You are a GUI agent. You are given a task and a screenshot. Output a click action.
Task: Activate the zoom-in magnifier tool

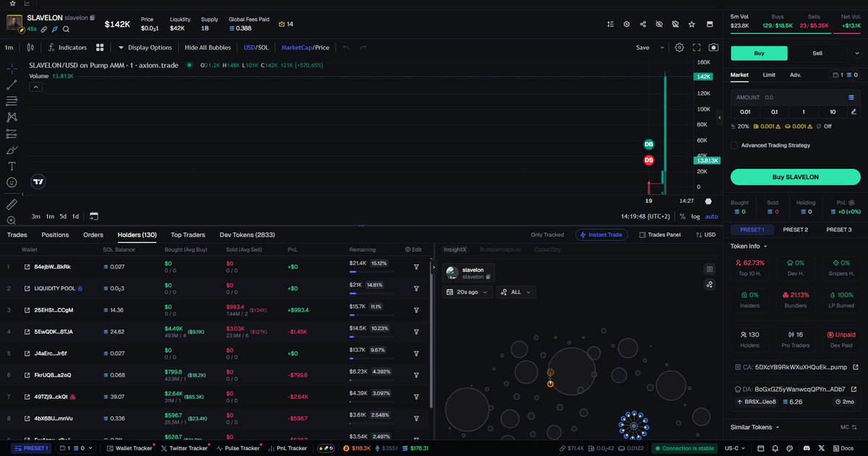[x=12, y=220]
